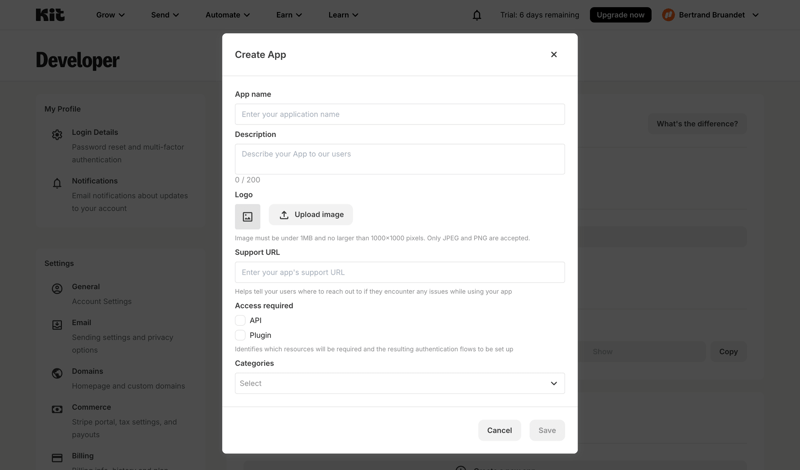Screen dimensions: 800x470
Task: Expand the Learn menu
Action: pyautogui.click(x=343, y=15)
